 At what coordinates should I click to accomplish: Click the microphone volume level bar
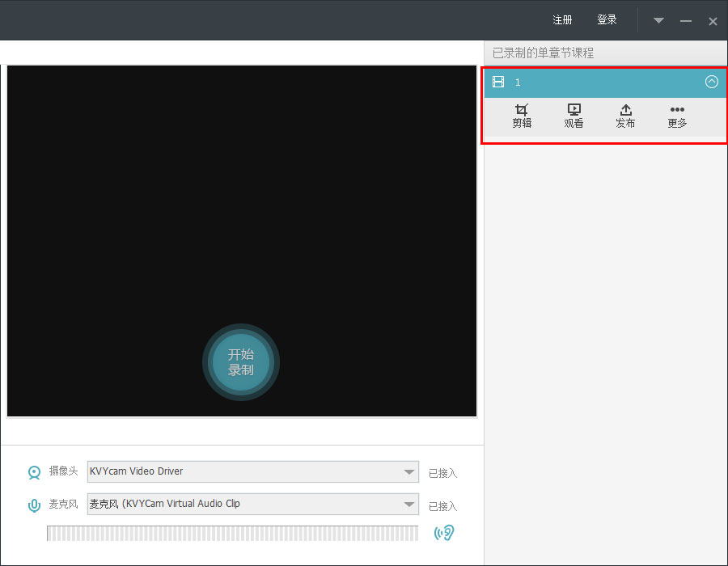pos(232,533)
